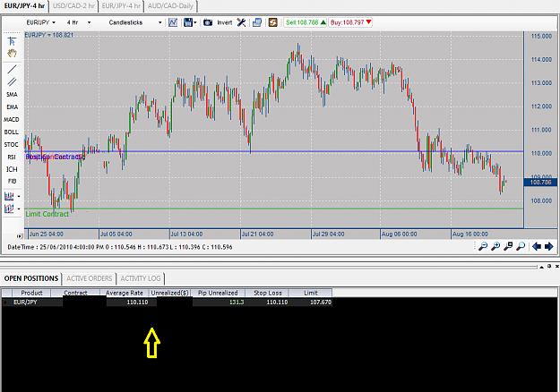Click the Pip Unrealized column header

click(x=218, y=293)
